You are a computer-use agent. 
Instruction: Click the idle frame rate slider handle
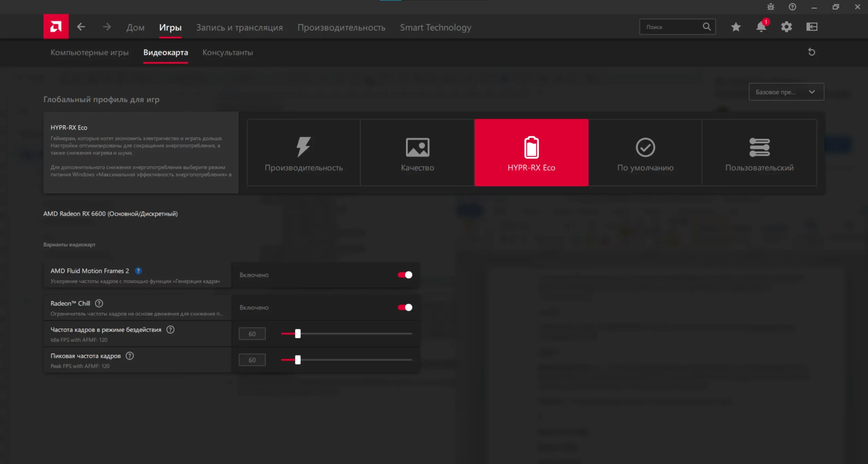click(298, 334)
